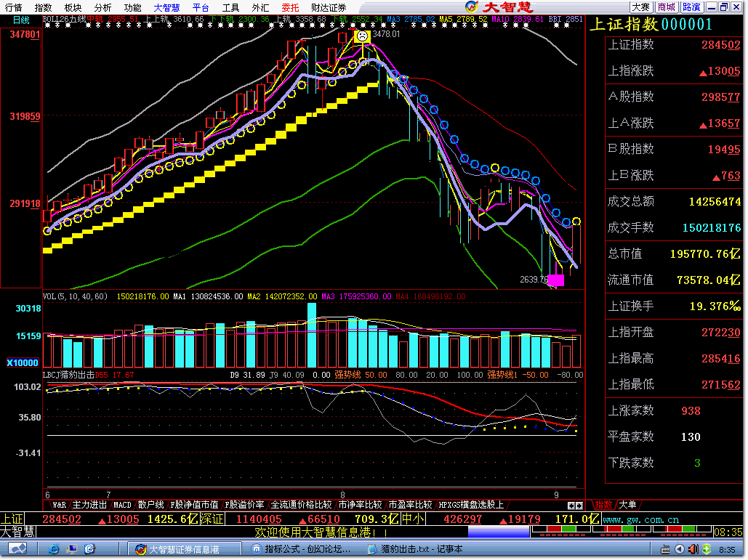
Task: Open the 平台 menu
Action: pyautogui.click(x=201, y=7)
